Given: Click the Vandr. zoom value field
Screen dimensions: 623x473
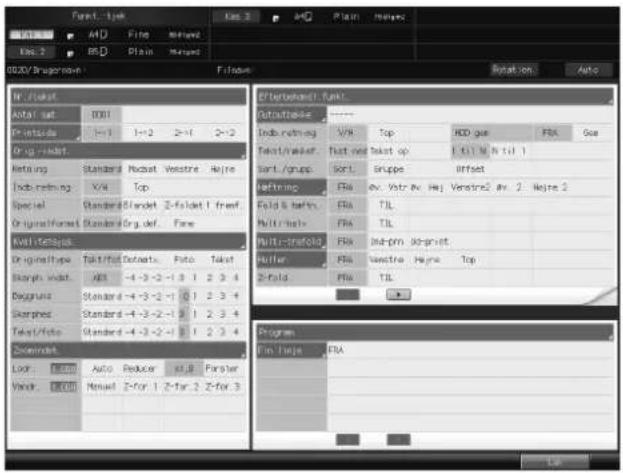Looking at the screenshot, I should tap(64, 387).
